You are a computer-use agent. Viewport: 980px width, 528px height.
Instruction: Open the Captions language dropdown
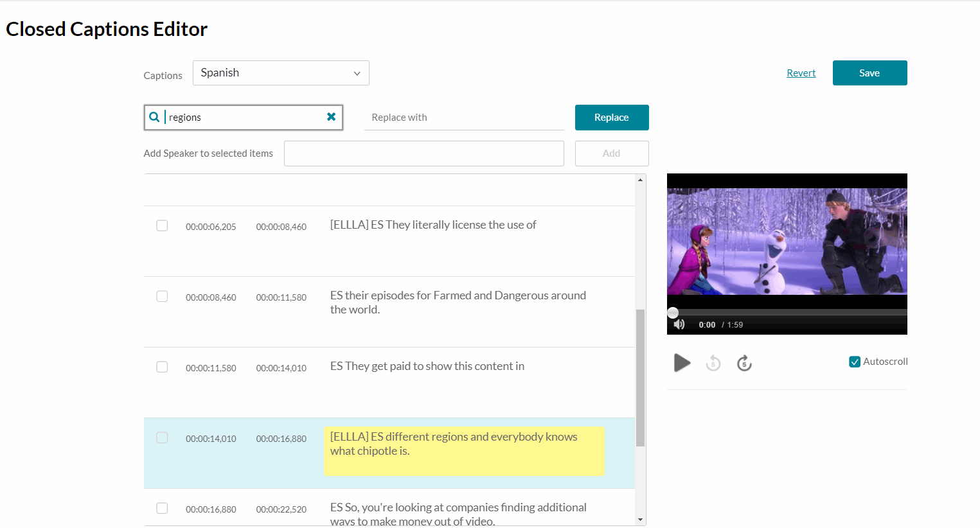[281, 73]
